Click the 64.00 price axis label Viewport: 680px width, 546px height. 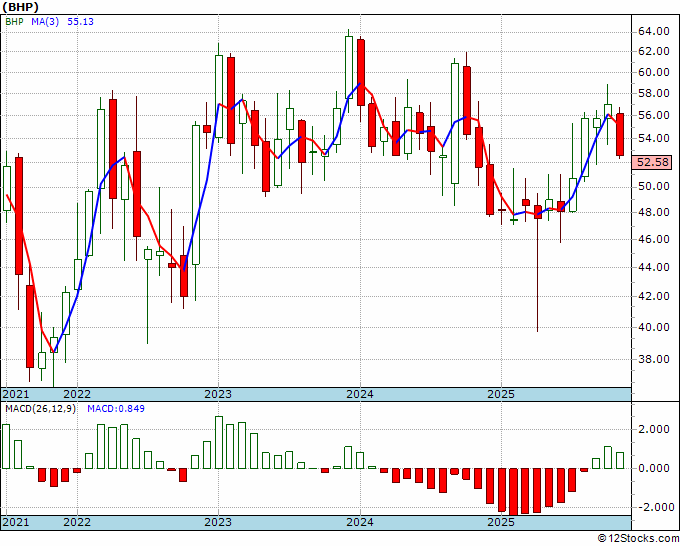point(653,31)
